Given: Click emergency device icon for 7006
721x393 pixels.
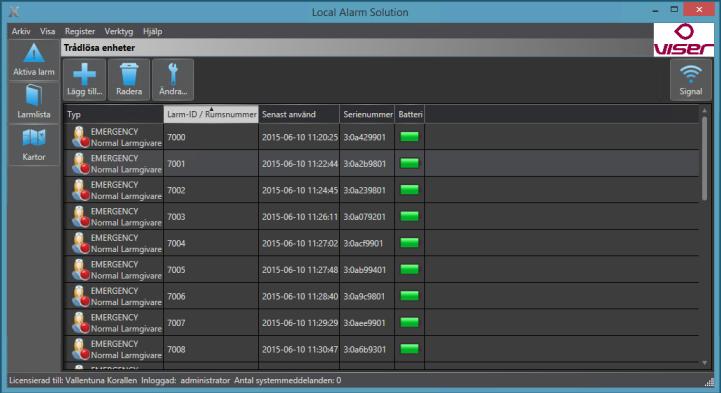Looking at the screenshot, I should click(x=80, y=296).
